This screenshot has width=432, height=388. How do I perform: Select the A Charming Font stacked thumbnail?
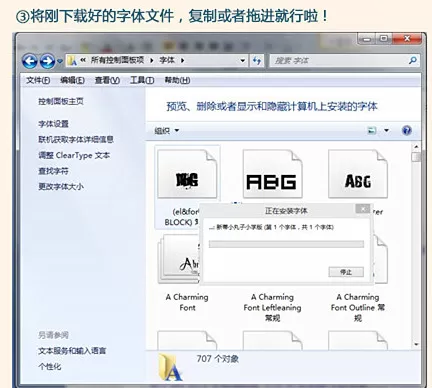pyautogui.click(x=179, y=259)
